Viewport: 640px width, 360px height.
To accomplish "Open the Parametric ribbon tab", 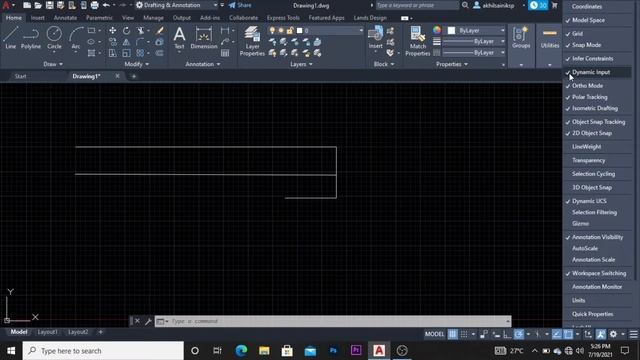I will tap(99, 18).
